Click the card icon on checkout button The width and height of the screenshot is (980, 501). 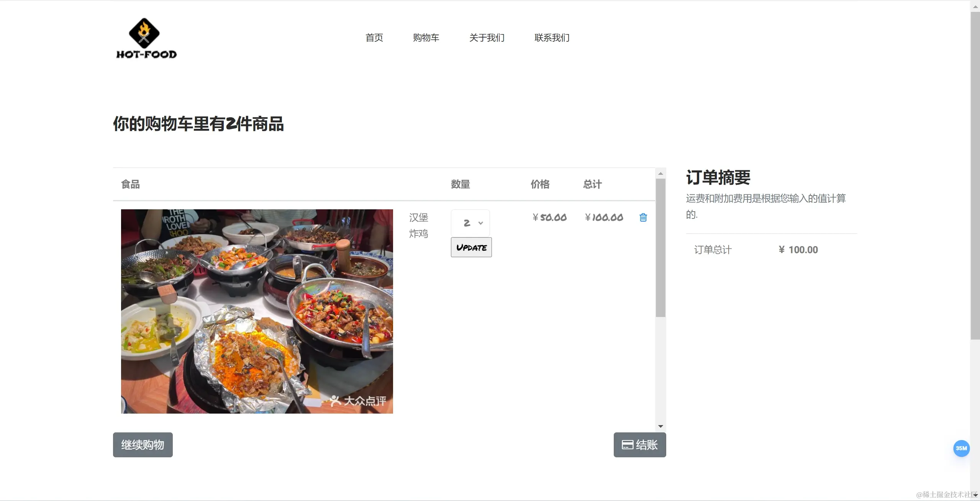(627, 445)
